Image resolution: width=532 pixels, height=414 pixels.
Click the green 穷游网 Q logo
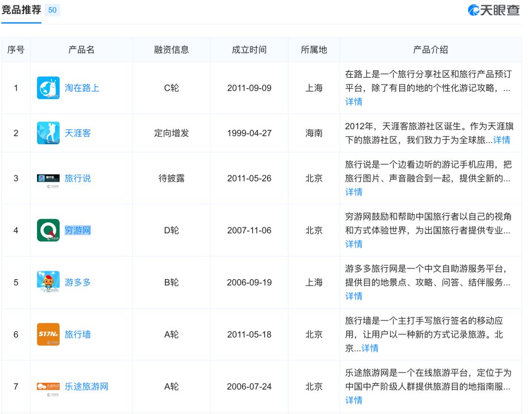(48, 230)
